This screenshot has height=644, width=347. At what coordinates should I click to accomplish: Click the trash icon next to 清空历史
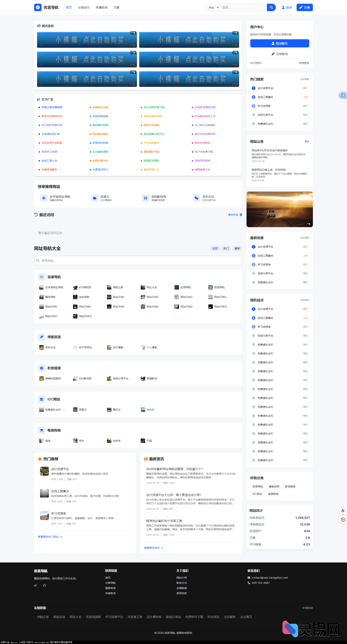click(241, 215)
